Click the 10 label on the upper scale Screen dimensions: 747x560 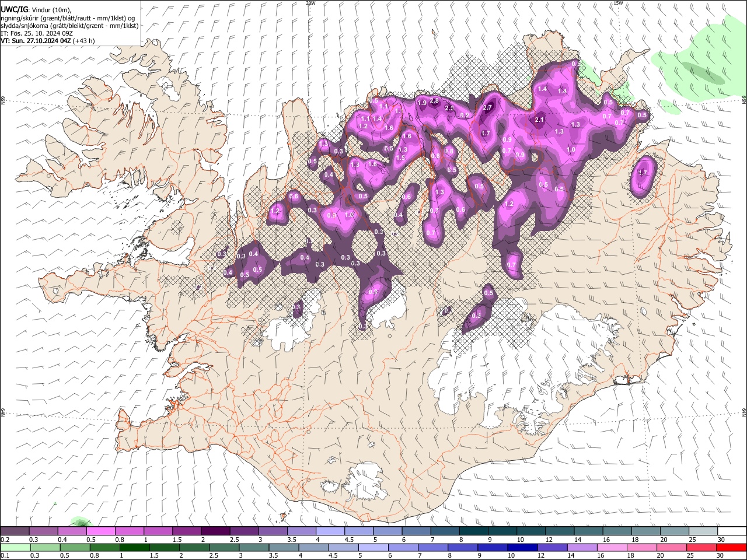coord(520,540)
